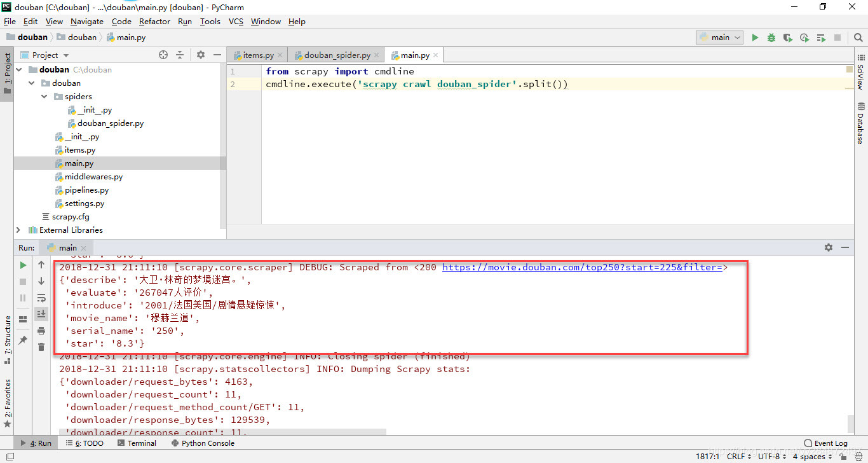Screen dimensions: 868x463
Task: Toggle scroll to end in Run console
Action: tap(41, 314)
